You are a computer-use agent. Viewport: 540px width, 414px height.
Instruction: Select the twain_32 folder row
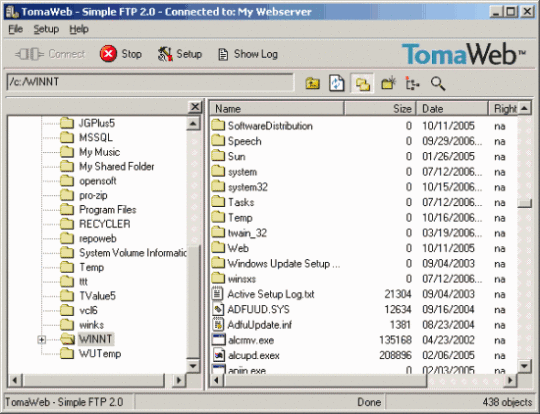[x=364, y=233]
